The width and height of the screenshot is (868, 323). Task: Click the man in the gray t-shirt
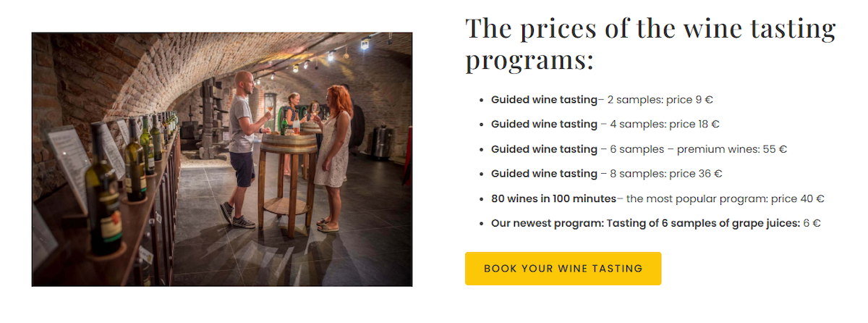coord(242,145)
